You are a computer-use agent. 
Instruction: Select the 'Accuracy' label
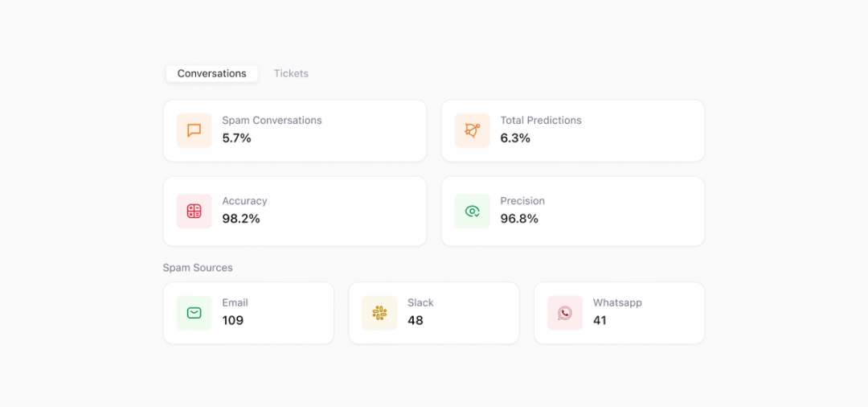click(244, 201)
